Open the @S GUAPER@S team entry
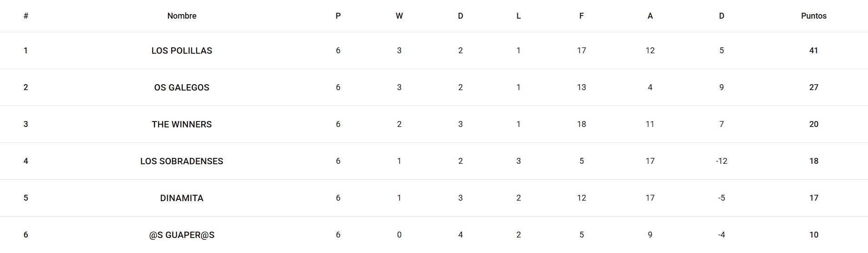868x253 pixels. (182, 235)
